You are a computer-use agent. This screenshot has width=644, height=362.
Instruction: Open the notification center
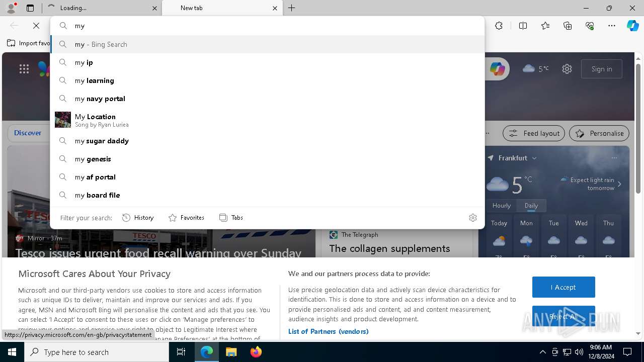(627, 352)
